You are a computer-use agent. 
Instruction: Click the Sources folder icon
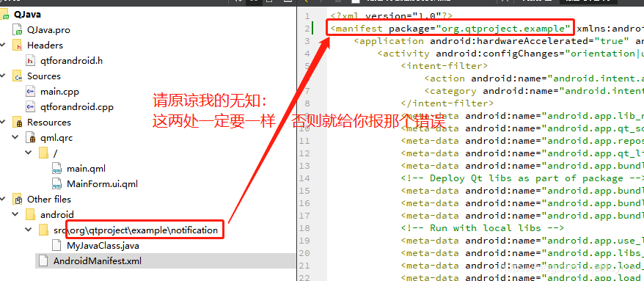(18, 76)
